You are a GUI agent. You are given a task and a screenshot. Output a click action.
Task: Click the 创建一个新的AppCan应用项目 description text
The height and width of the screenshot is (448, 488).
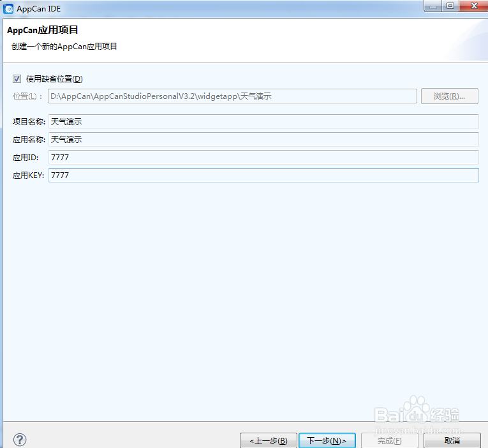(64, 47)
